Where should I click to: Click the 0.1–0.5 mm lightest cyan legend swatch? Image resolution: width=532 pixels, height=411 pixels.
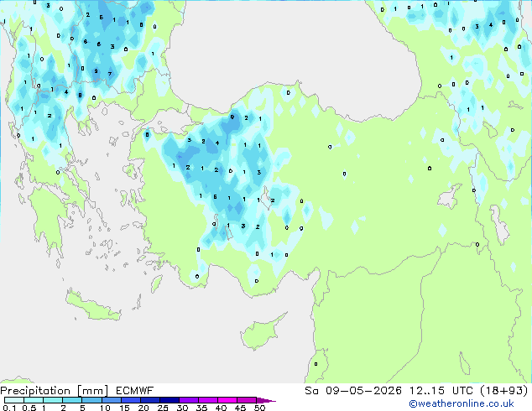[14, 400]
